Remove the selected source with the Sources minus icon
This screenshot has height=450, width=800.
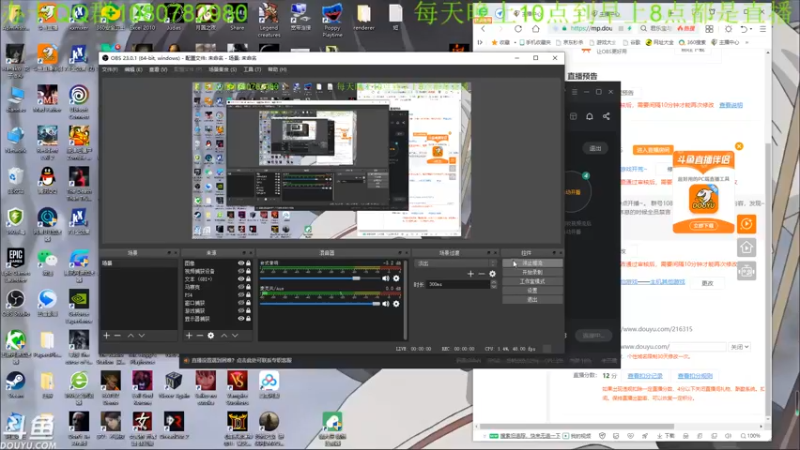coord(199,335)
